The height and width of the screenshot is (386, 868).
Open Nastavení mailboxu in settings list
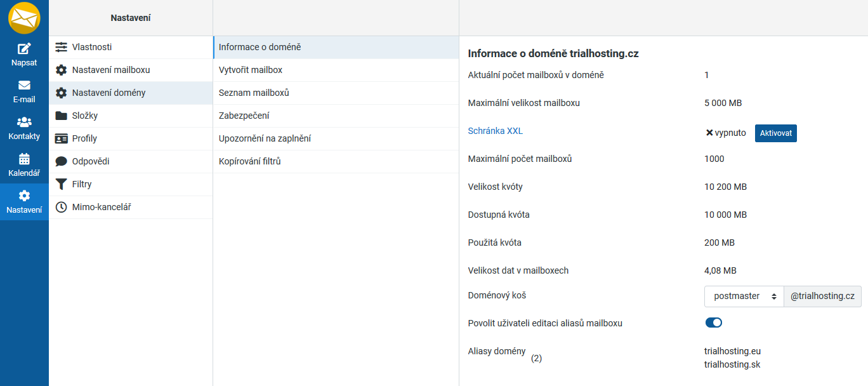click(110, 70)
